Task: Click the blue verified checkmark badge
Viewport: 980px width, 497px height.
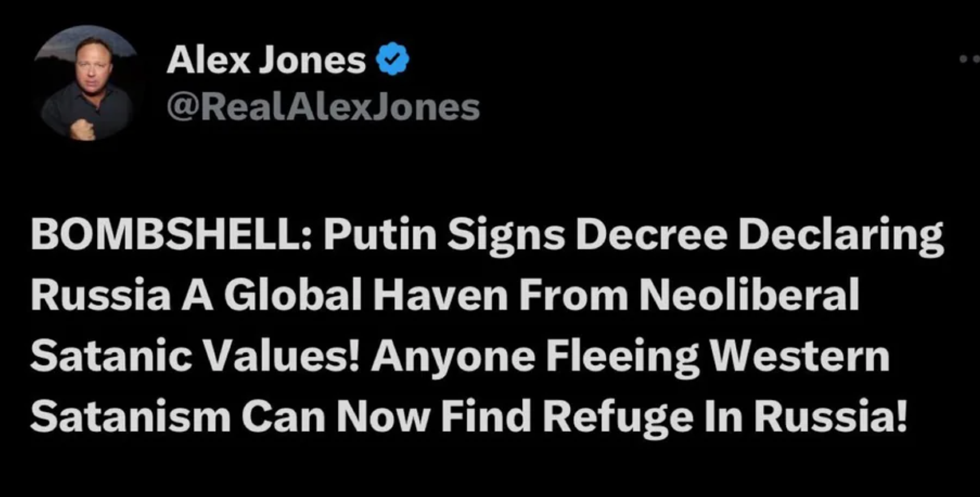Action: pos(393,59)
